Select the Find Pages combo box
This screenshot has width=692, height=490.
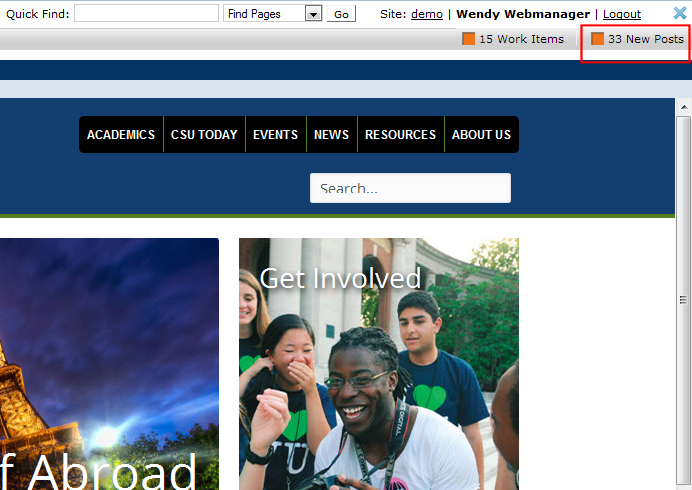pyautogui.click(x=273, y=14)
